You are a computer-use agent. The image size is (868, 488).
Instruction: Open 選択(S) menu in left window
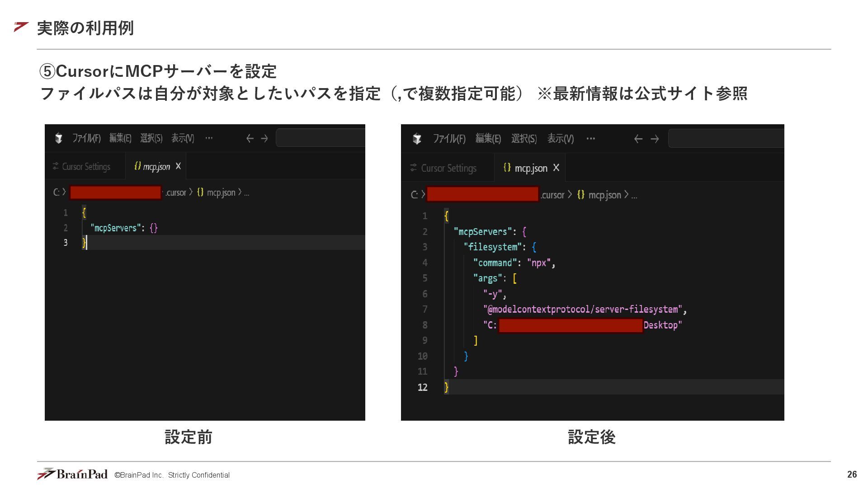pyautogui.click(x=151, y=138)
